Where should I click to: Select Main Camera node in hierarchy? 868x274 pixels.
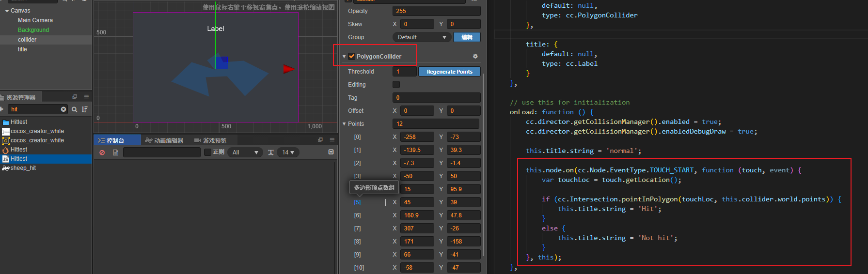pyautogui.click(x=35, y=20)
